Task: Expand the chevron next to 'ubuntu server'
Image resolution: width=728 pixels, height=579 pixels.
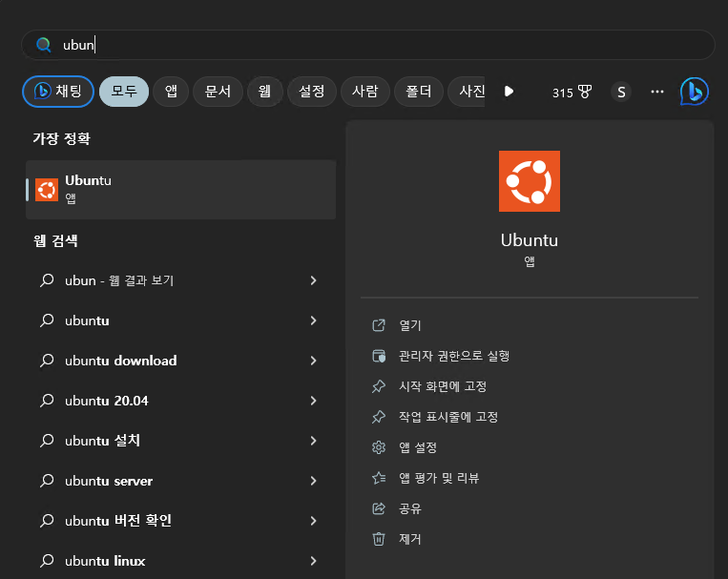Action: point(313,481)
